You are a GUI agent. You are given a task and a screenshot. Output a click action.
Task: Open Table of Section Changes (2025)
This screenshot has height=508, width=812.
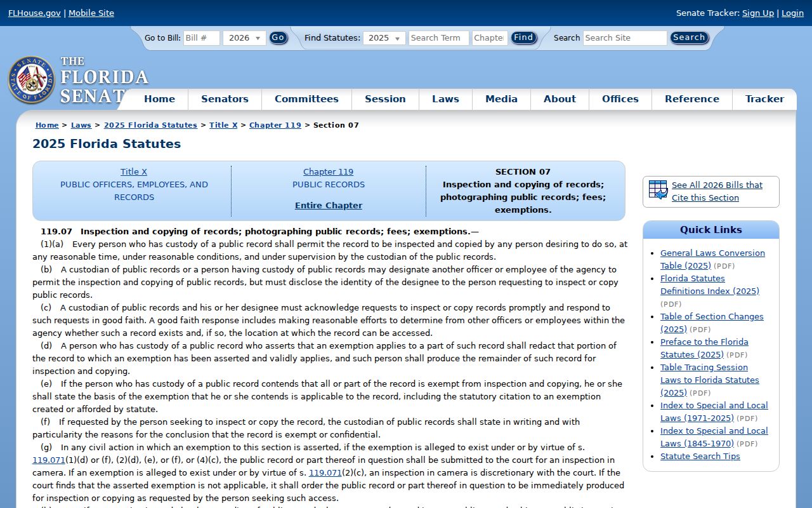pyautogui.click(x=712, y=323)
